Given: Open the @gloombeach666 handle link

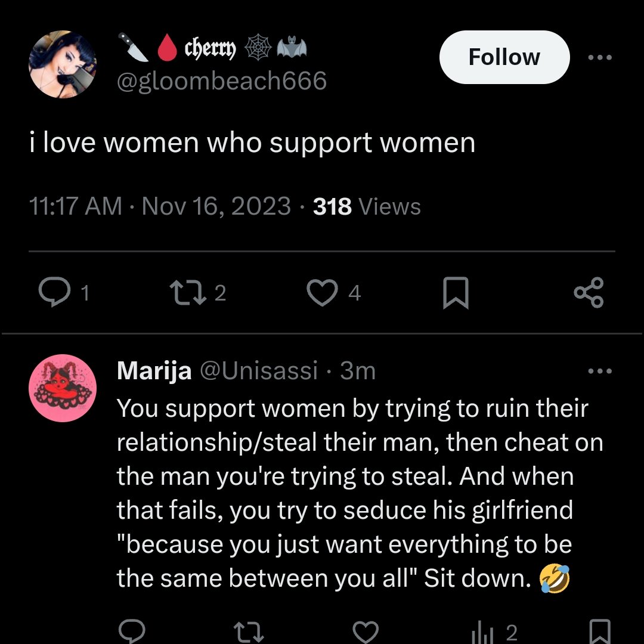Looking at the screenshot, I should click(222, 80).
